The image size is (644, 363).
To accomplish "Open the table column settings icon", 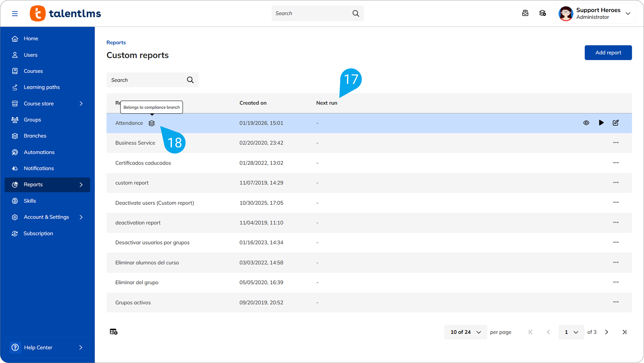I will (x=114, y=332).
